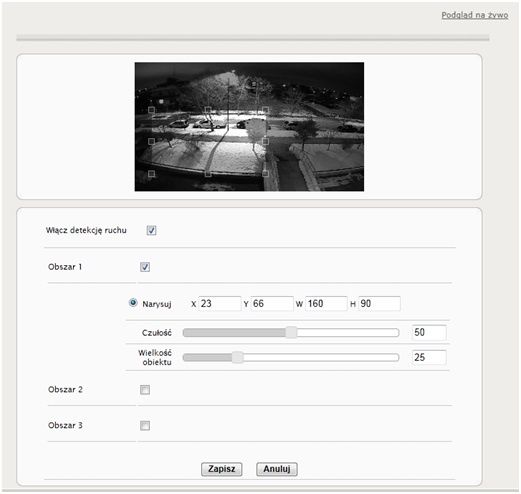This screenshot has height=494, width=521.
Task: Click the Narysuj label text
Action: (x=157, y=304)
